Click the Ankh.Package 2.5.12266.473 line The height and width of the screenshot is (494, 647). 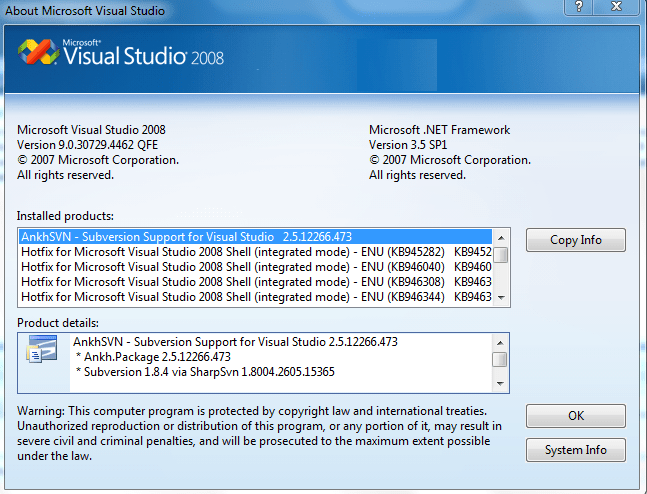153,357
